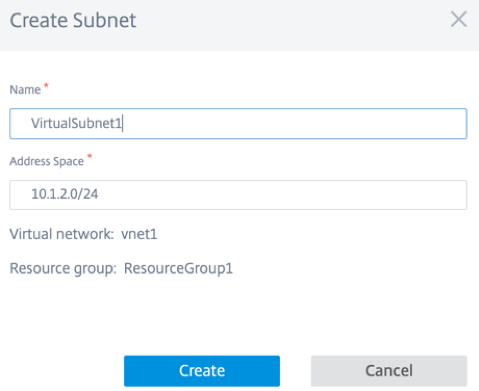Place the cursor after VirtualSubnet1 in the Name field
This screenshot has height=391, width=479.
click(123, 123)
